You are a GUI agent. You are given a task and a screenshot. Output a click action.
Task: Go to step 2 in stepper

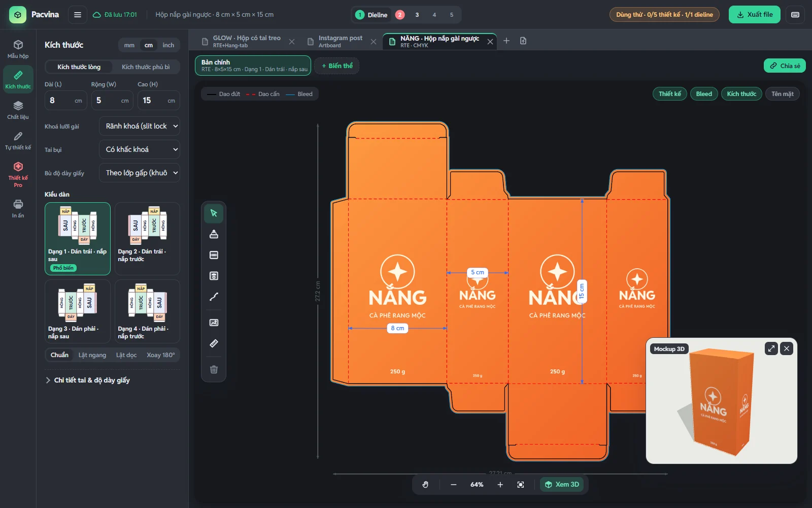point(400,15)
